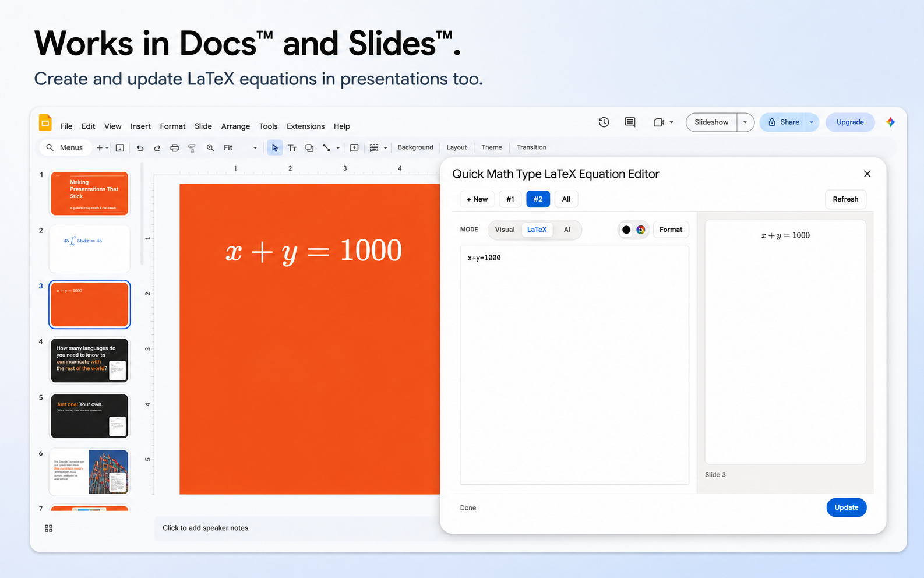Click the Transition toolbar button

click(531, 147)
